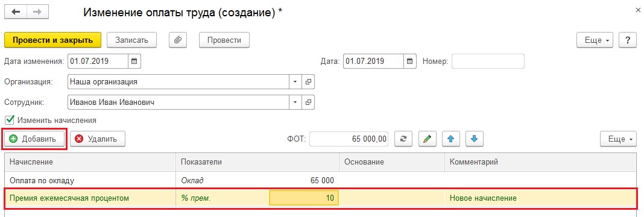
Task: Move row up with blue arrow
Action: (450, 139)
